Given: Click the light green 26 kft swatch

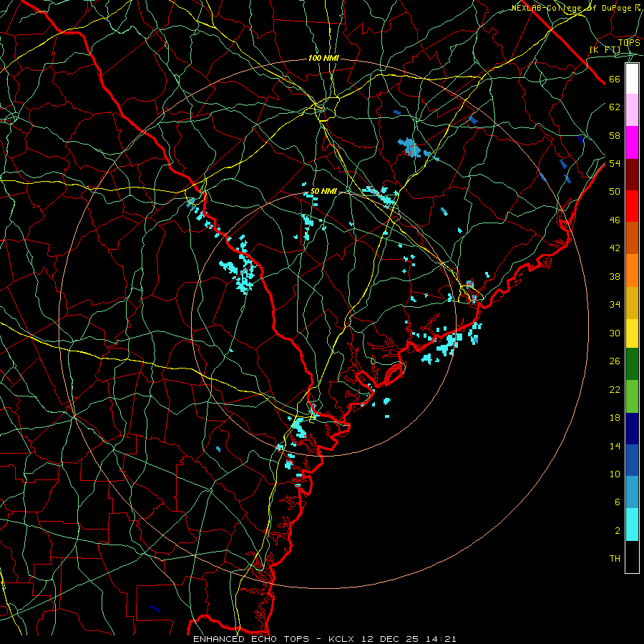Looking at the screenshot, I should pos(632,396).
